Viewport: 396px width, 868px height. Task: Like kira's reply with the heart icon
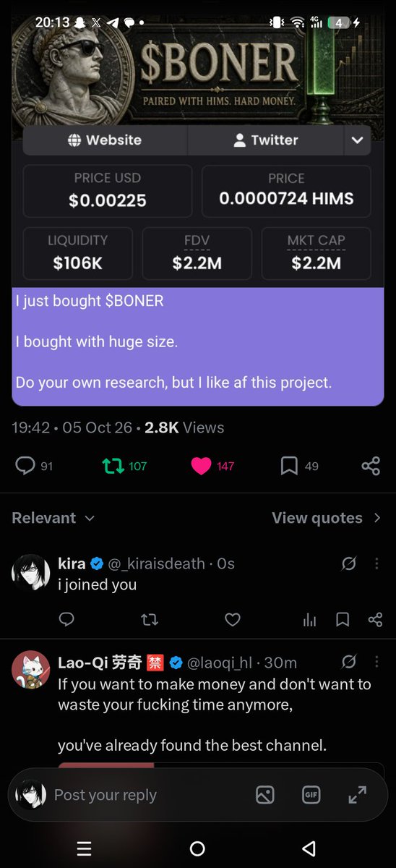click(x=232, y=620)
